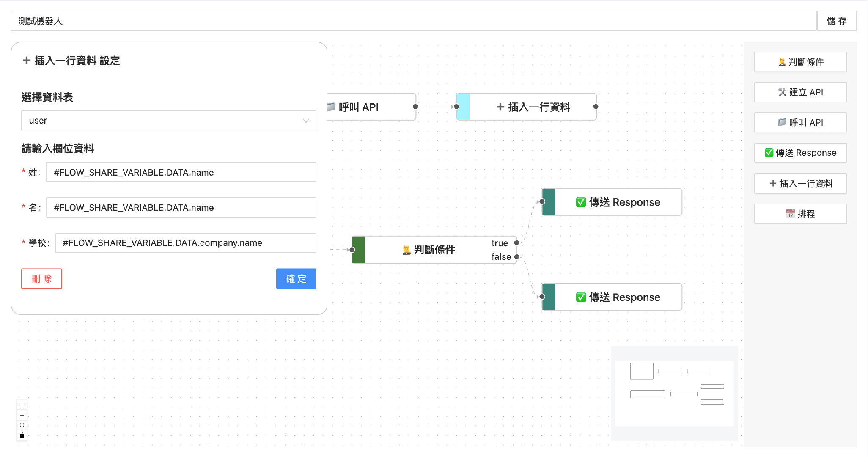The width and height of the screenshot is (868, 457).
Task: Click 插入一行資料 node output handle
Action: point(596,107)
